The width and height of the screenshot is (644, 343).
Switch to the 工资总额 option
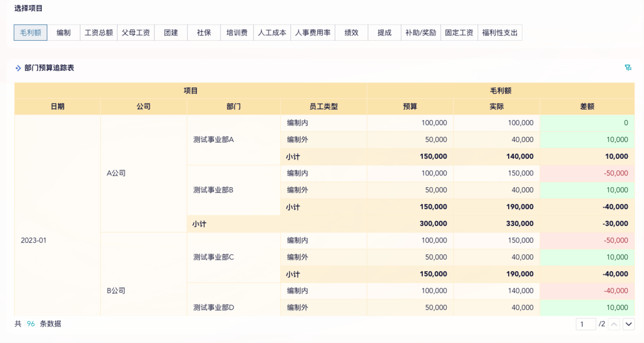coord(99,33)
